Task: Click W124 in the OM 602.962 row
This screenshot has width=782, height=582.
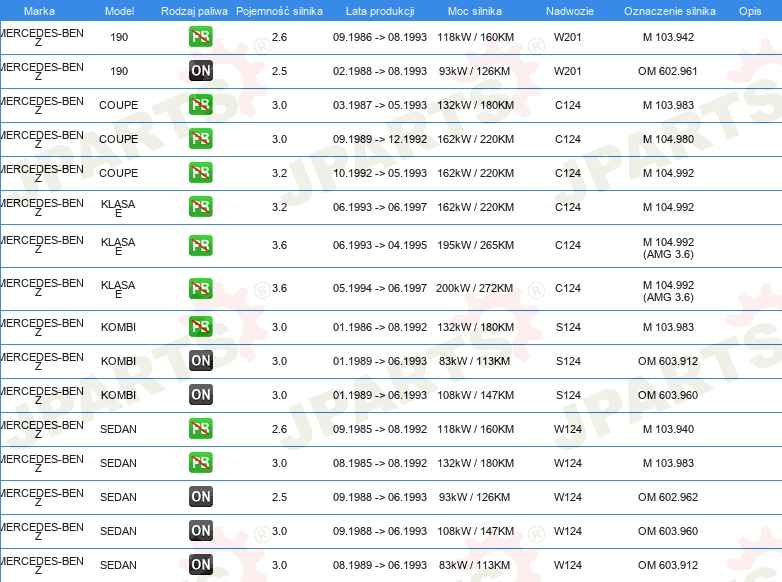Action: (568, 497)
